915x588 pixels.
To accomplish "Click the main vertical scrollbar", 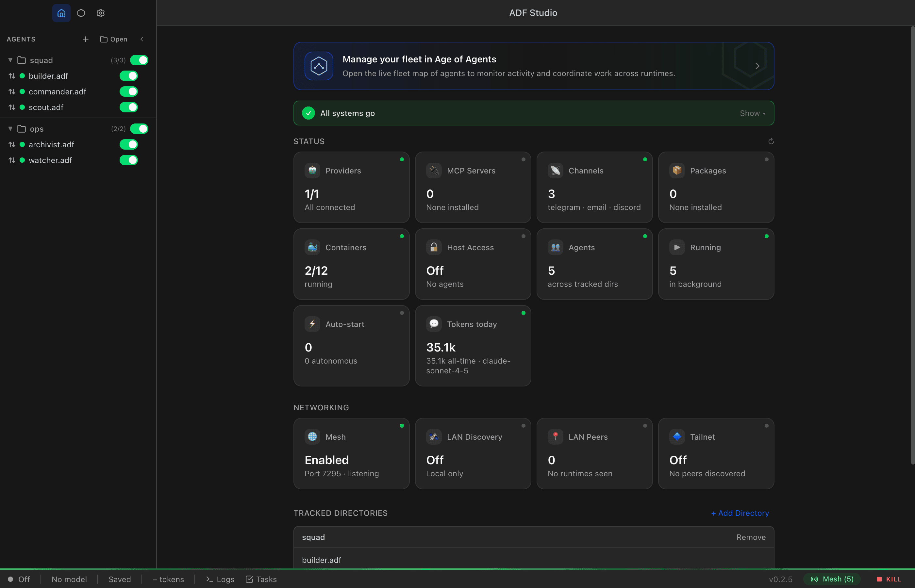I will (912, 244).
